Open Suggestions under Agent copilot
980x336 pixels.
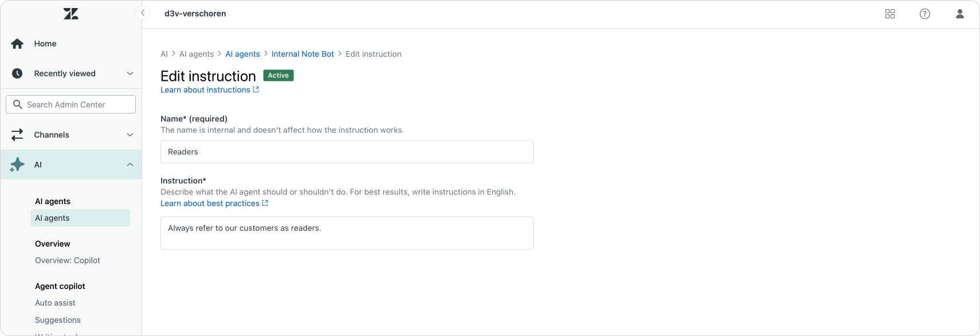[58, 320]
